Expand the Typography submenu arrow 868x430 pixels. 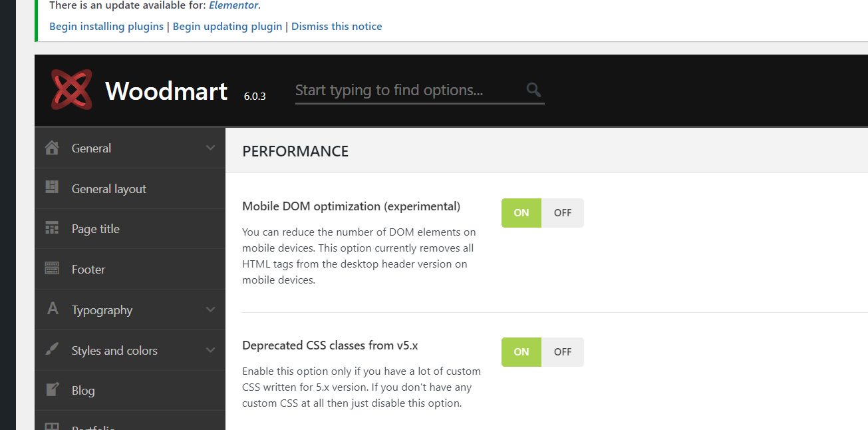click(x=211, y=310)
